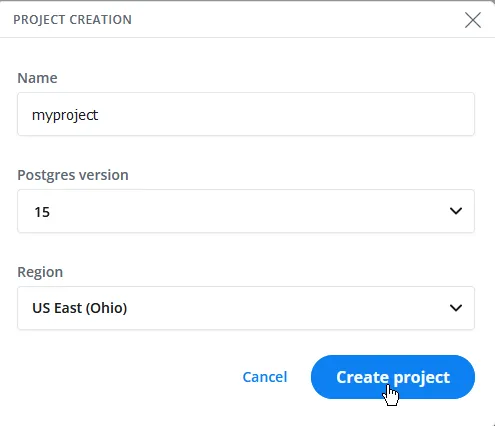Cancel the project creation
Image resolution: width=495 pixels, height=426 pixels.
pos(265,377)
